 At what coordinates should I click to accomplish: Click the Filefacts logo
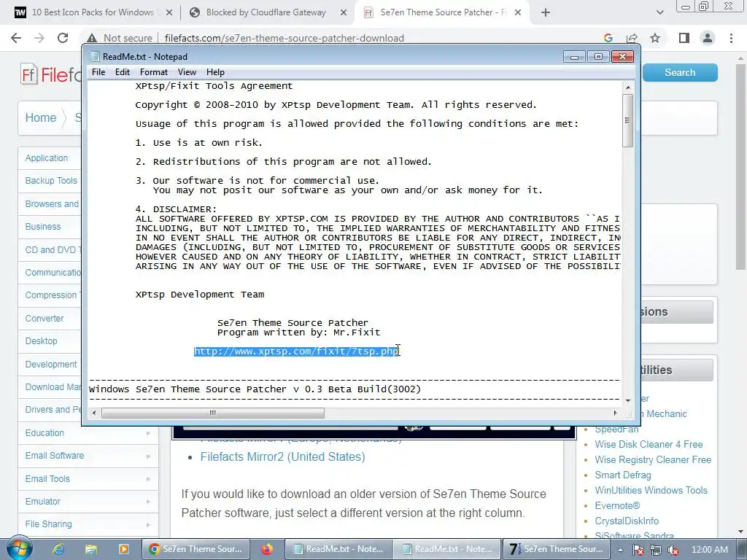pos(51,75)
